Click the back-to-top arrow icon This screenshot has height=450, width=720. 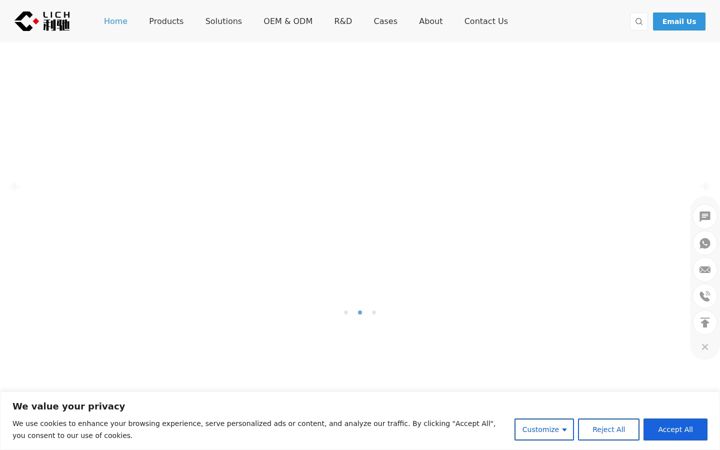(705, 322)
